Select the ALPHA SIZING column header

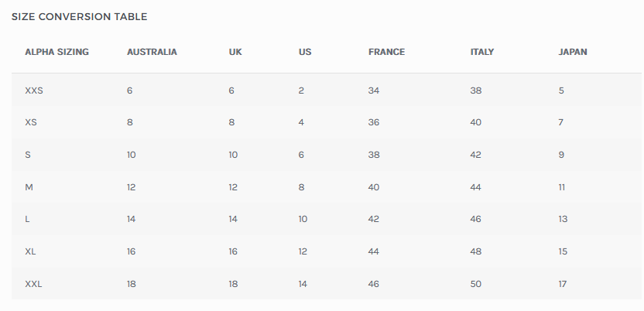coord(57,53)
